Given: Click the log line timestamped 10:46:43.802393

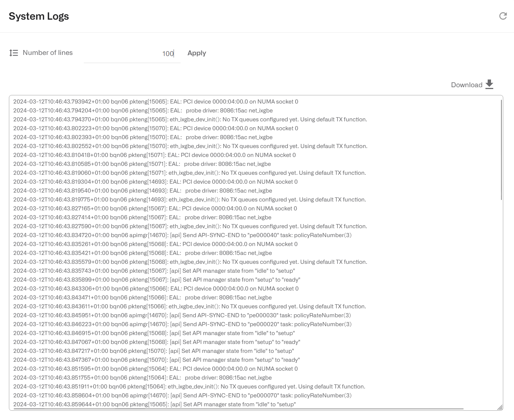Looking at the screenshot, I should (143, 137).
